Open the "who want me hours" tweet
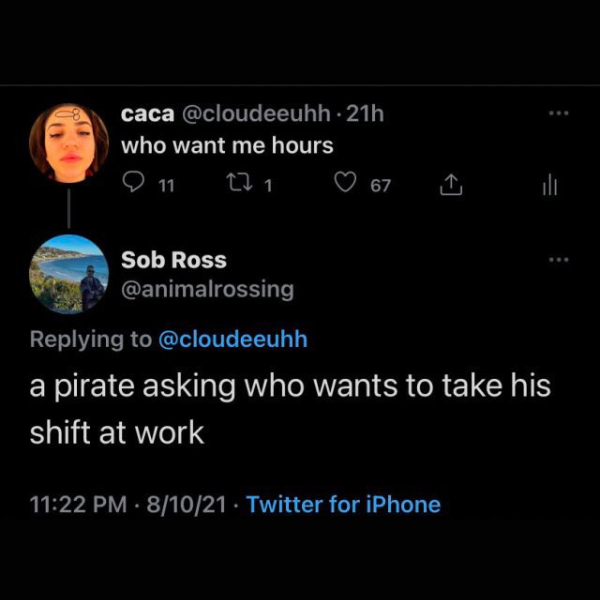The image size is (600, 600). point(227,145)
